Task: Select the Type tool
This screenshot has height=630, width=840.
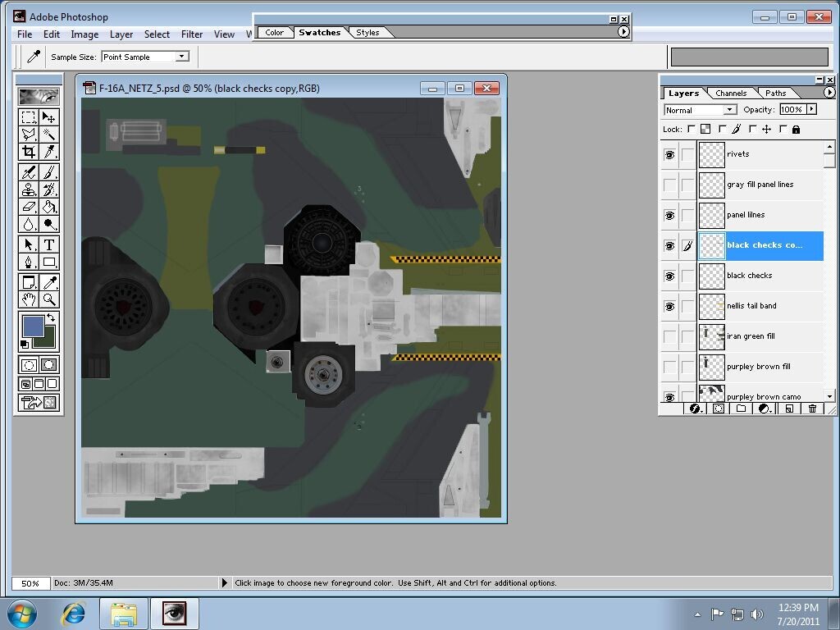Action: pos(49,244)
